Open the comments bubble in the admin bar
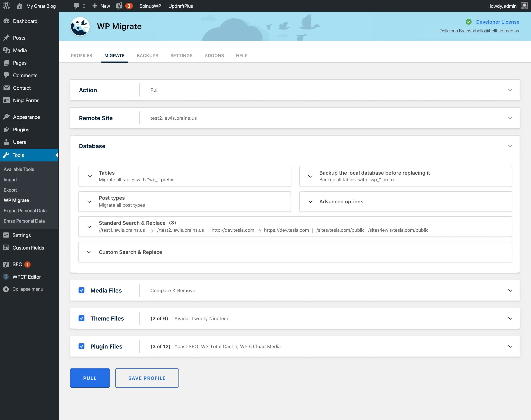The image size is (531, 420). tap(76, 6)
